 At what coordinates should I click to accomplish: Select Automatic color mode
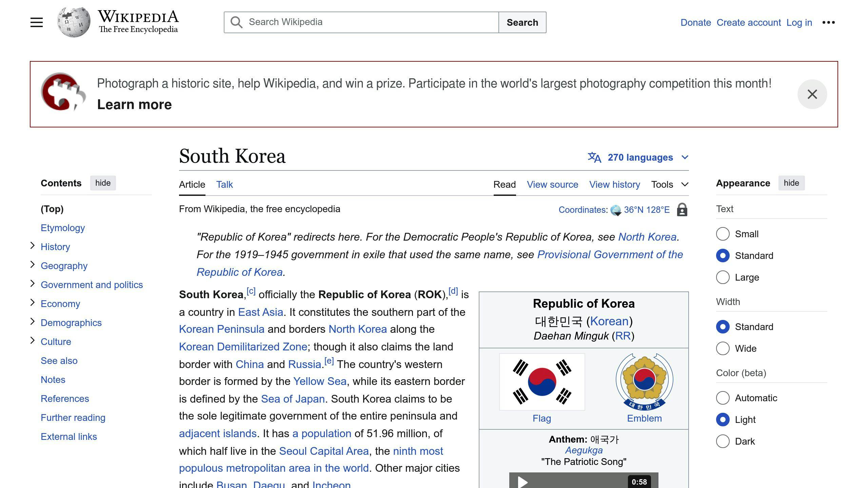coord(723,398)
